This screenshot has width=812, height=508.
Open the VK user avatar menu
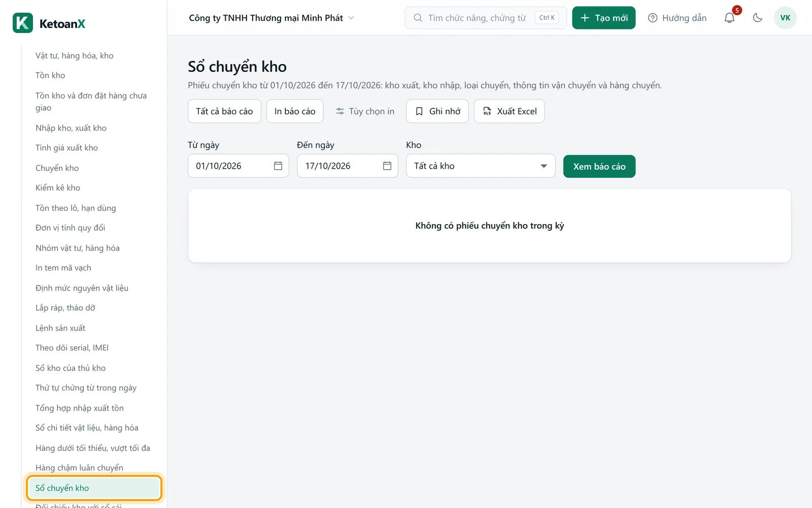click(x=785, y=18)
